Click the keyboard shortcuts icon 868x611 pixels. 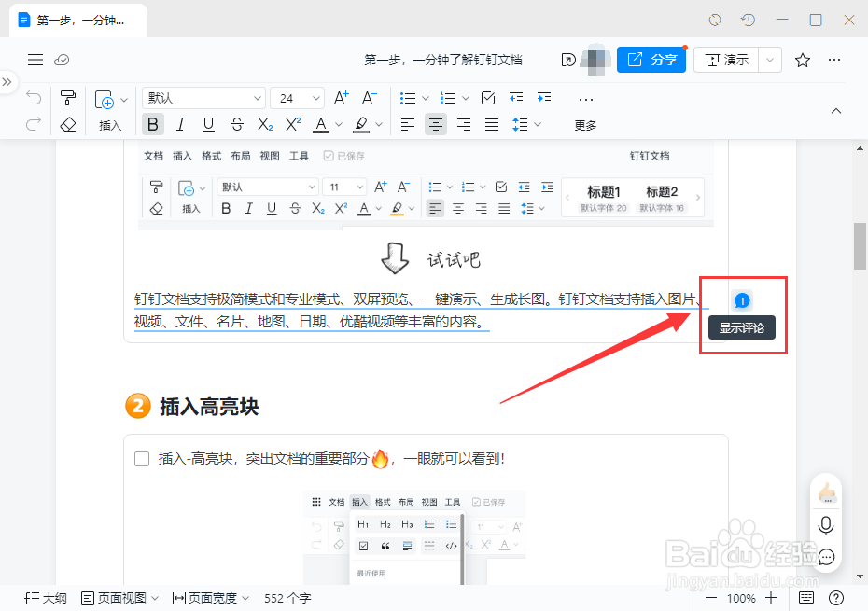[x=806, y=598]
